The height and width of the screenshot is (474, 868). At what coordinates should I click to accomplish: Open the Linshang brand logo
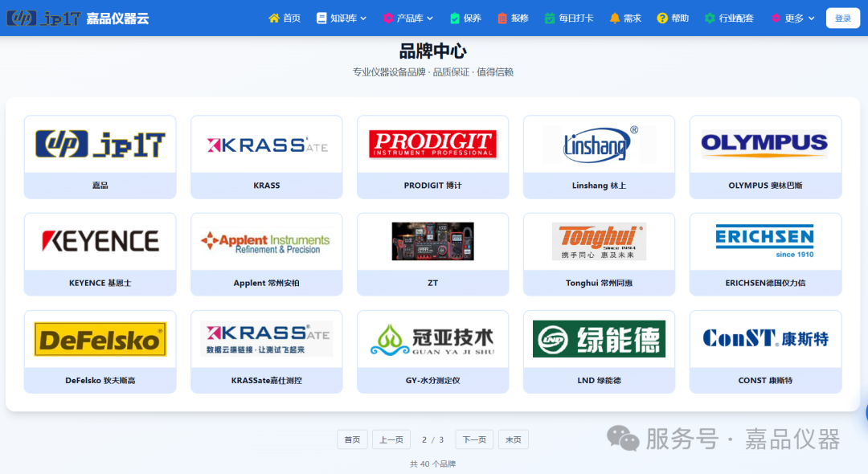pos(599,145)
